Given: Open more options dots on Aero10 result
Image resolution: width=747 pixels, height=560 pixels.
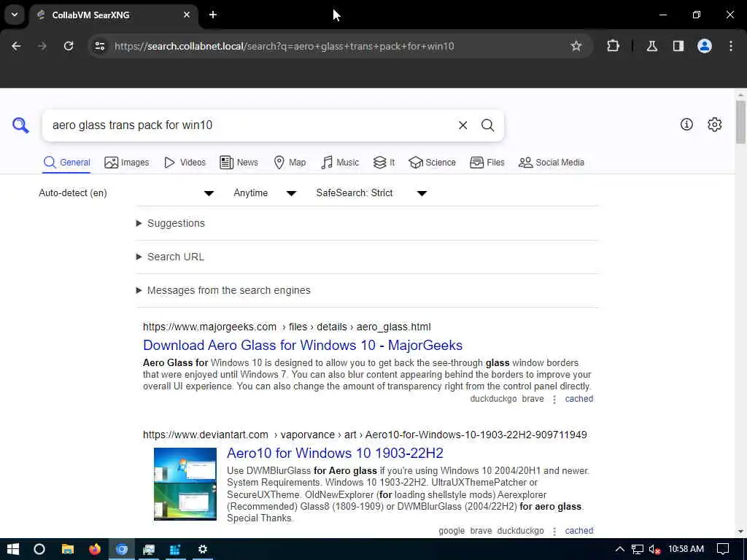Looking at the screenshot, I should [x=554, y=532].
